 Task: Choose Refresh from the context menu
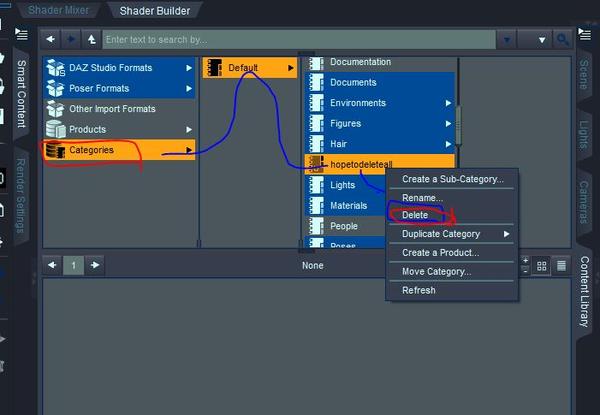(452, 290)
